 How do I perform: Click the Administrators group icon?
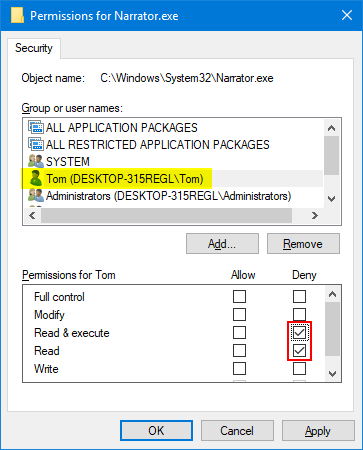(36, 196)
